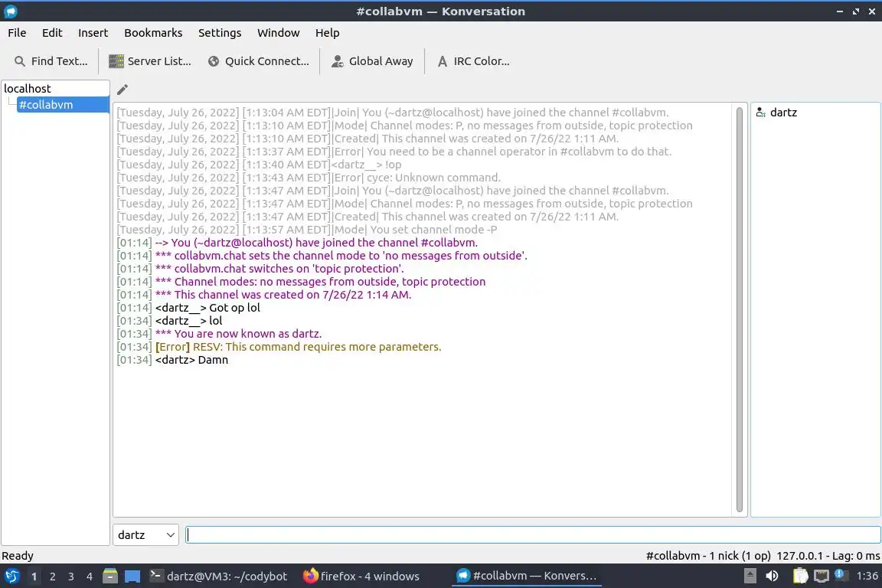Click 'You are now known as dartz' line
The height and width of the screenshot is (588, 882).
click(220, 335)
